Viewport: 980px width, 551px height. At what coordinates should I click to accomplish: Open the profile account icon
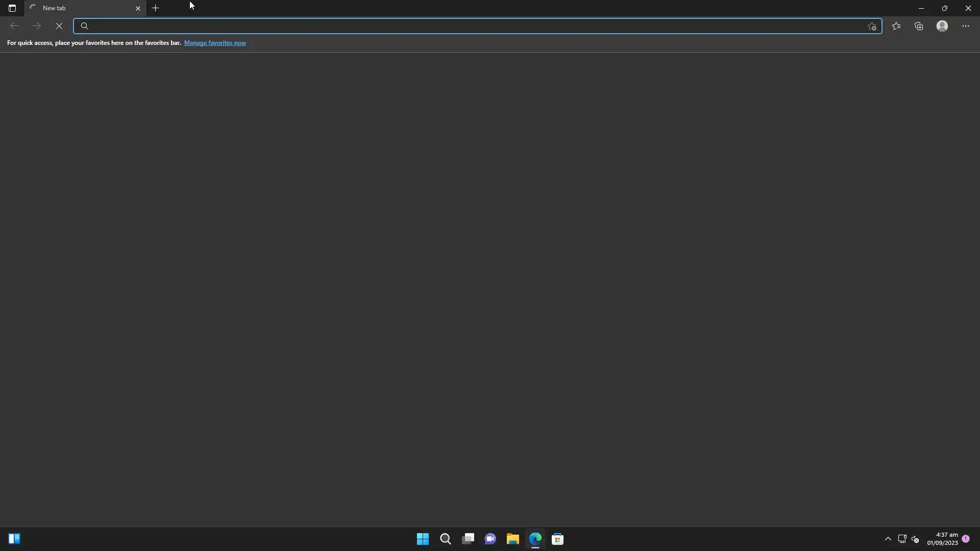coord(942,26)
